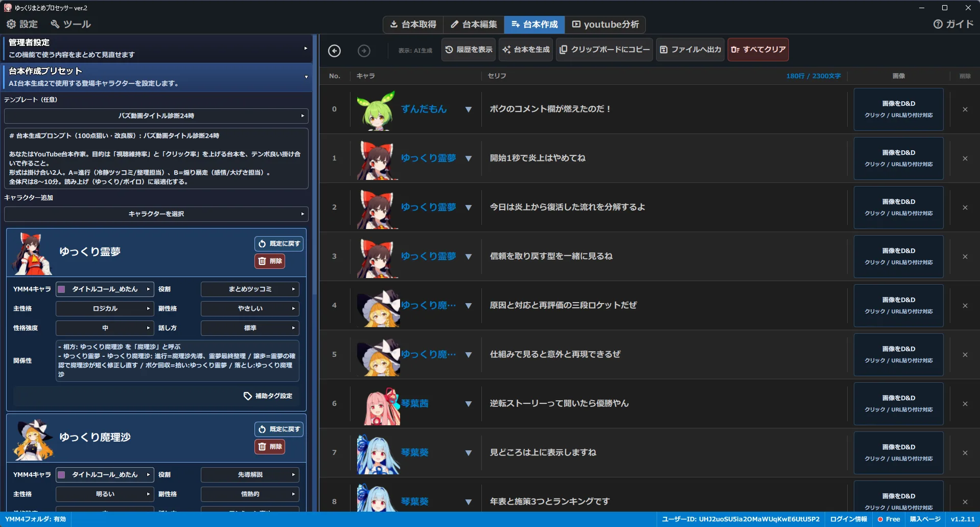Screen dimensions: 980x527
Task: Reset ゆっくり魔理沙 with 既定に戻す
Action: (279, 429)
